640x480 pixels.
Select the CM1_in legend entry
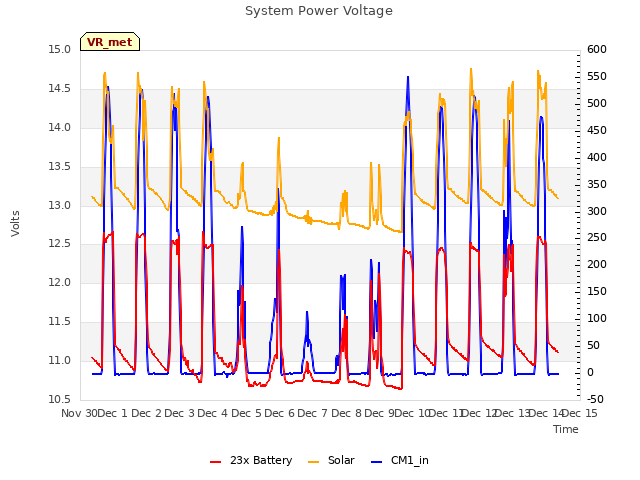(x=400, y=460)
